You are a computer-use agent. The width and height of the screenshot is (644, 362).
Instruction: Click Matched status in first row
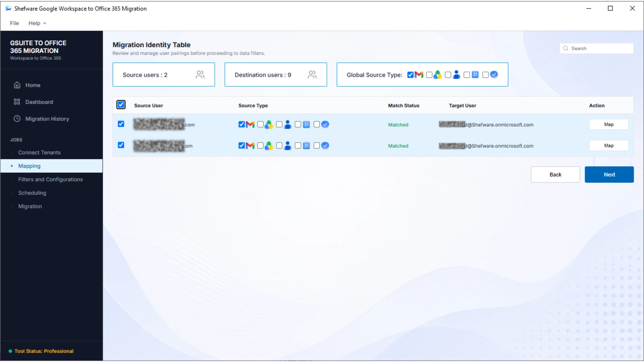[398, 125]
